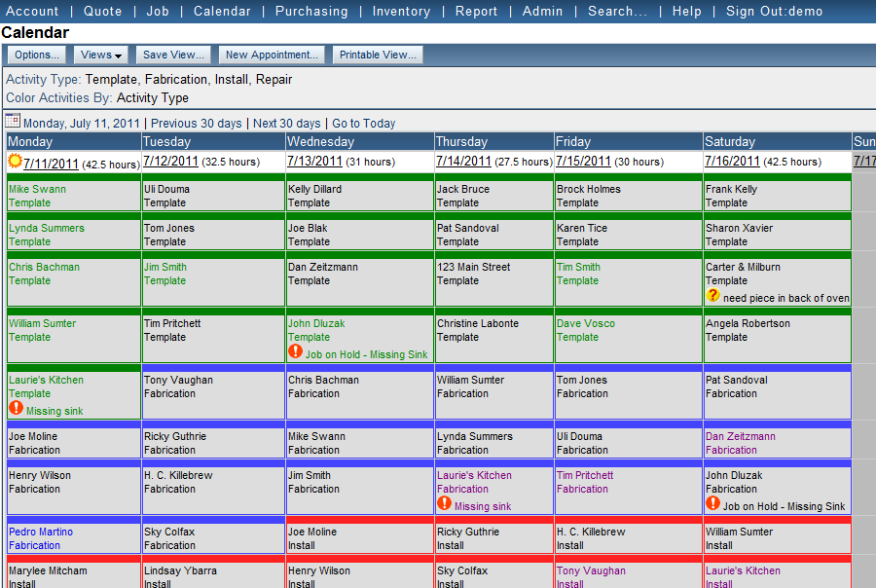Click alert icon on John Dluzak Fabrication
Image resolution: width=876 pixels, height=588 pixels.
point(712,504)
